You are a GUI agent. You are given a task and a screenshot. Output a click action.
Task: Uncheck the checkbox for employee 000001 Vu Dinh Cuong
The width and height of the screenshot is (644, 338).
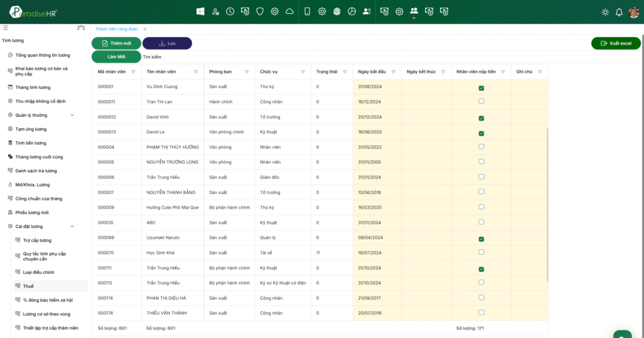(481, 88)
